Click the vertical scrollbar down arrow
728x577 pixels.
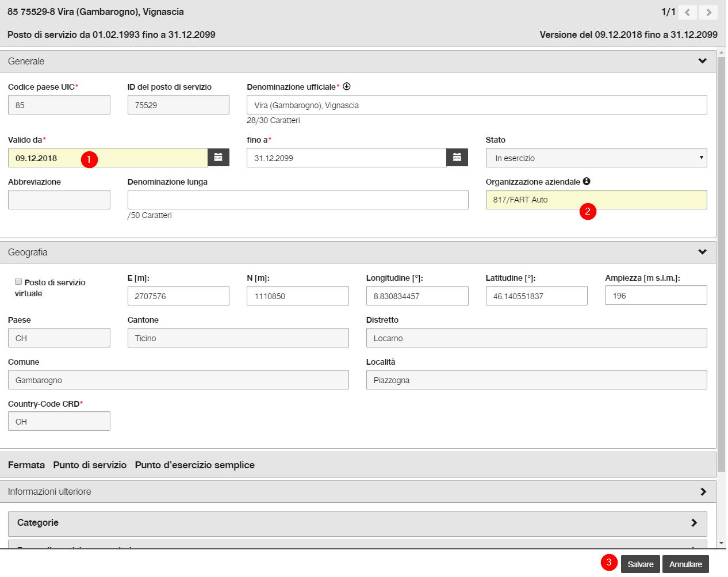click(x=722, y=543)
